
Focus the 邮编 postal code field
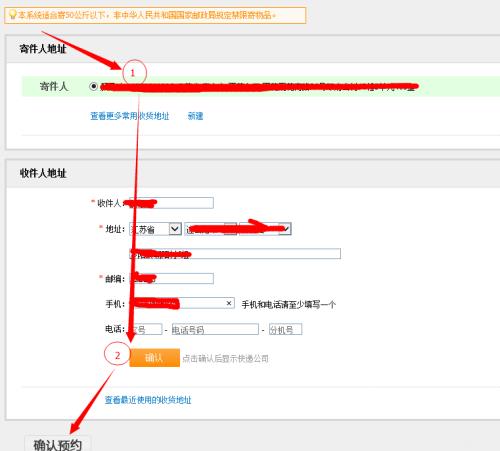(171, 278)
